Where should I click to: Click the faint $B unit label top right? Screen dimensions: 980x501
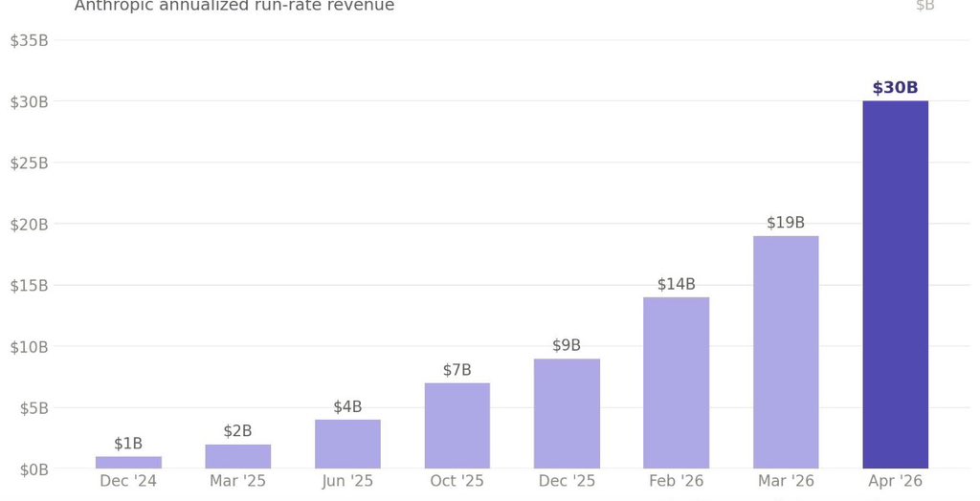click(925, 6)
